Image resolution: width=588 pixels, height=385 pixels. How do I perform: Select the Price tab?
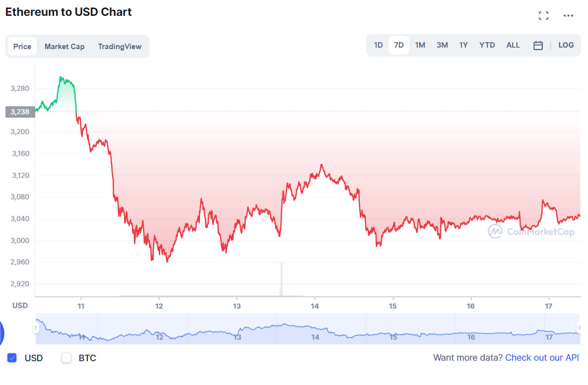[22, 47]
